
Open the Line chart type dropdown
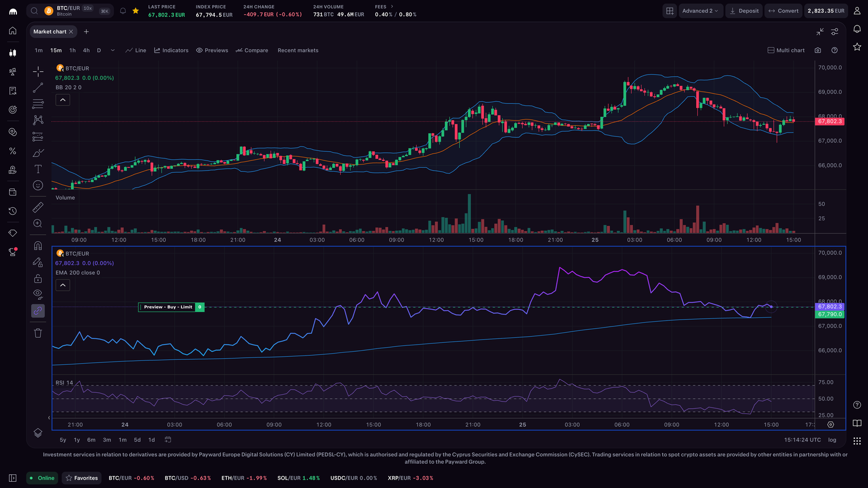(x=136, y=50)
